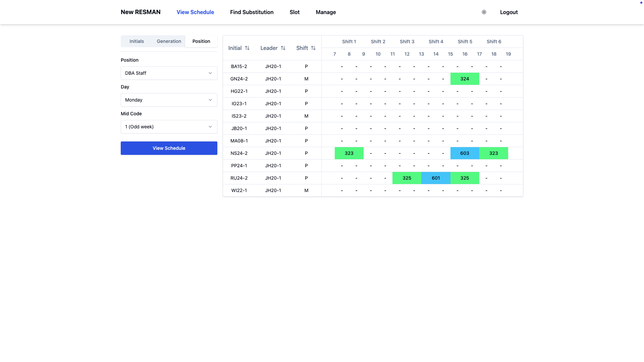Open the Manage navigation item
The height and width of the screenshot is (362, 644).
[x=326, y=12]
